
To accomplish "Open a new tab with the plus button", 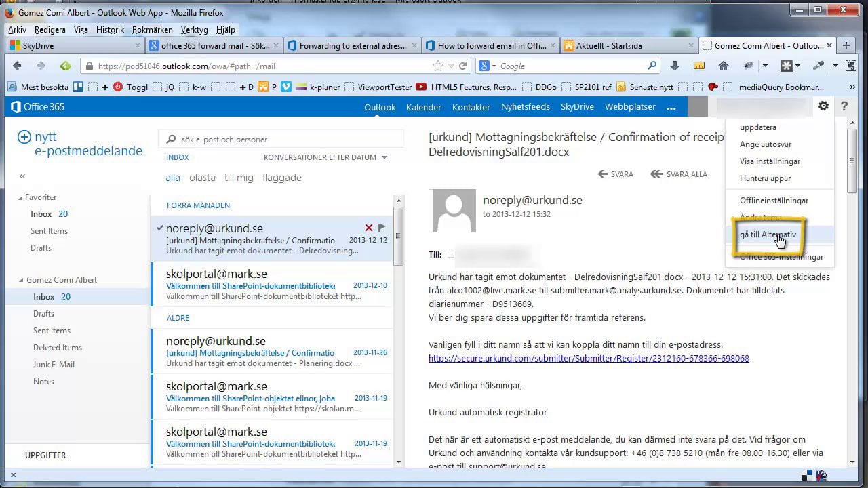I will pyautogui.click(x=846, y=45).
